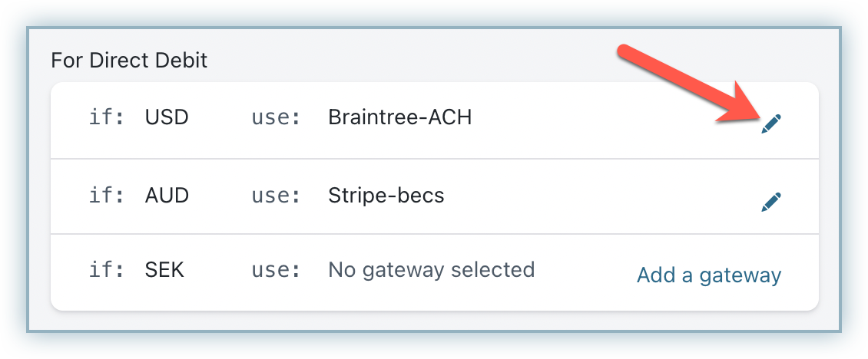Click the "if:" label beside SEK
868x359 pixels.
click(x=107, y=270)
